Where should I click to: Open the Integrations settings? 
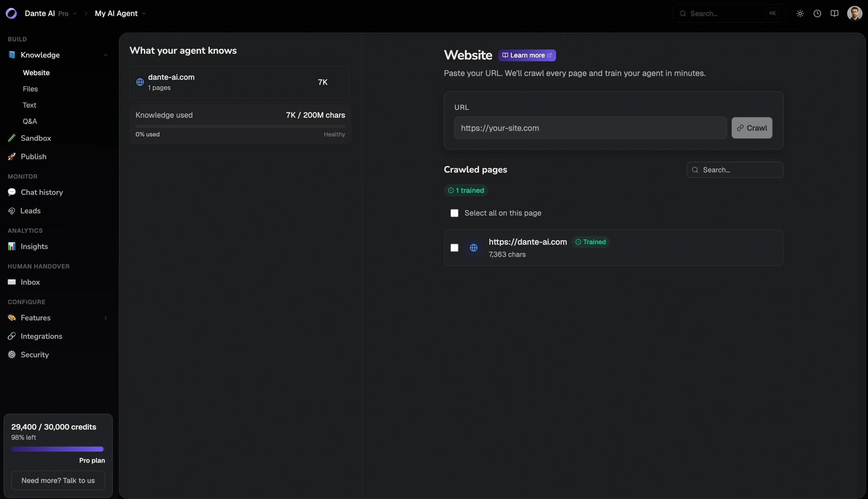[41, 336]
